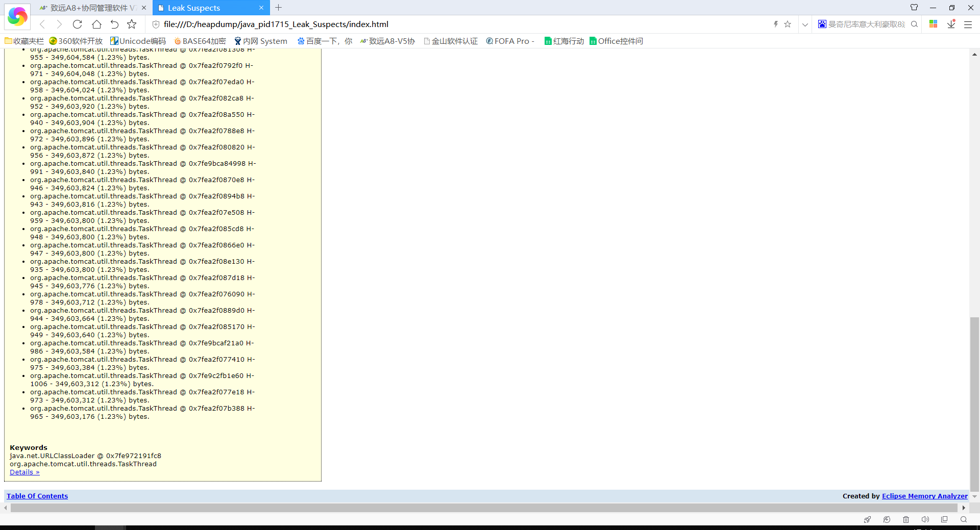Click the magnifier search button in search box

[x=914, y=24]
